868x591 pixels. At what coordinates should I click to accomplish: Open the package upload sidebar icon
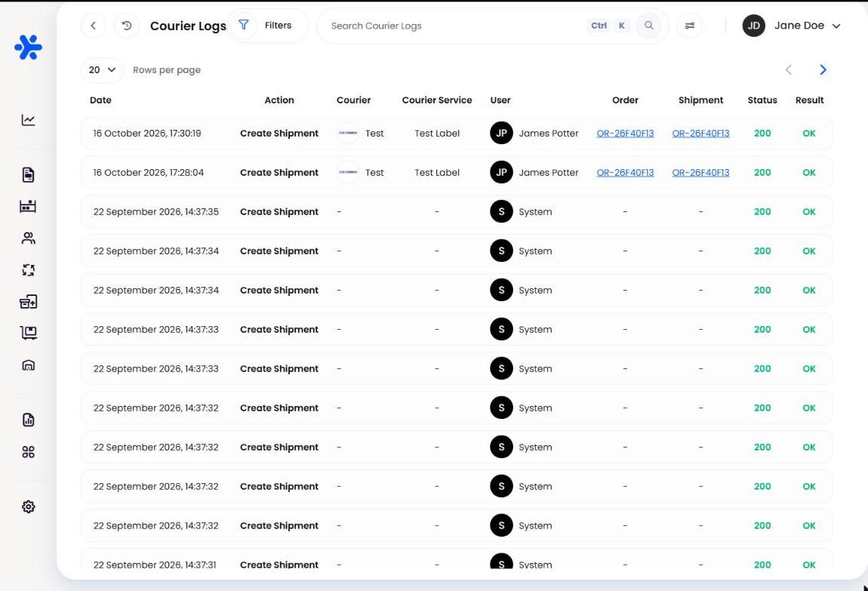[28, 302]
